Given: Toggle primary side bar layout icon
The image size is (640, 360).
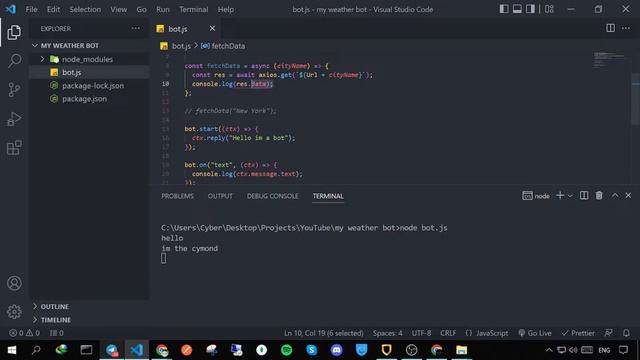Looking at the screenshot, I should pyautogui.click(x=504, y=9).
